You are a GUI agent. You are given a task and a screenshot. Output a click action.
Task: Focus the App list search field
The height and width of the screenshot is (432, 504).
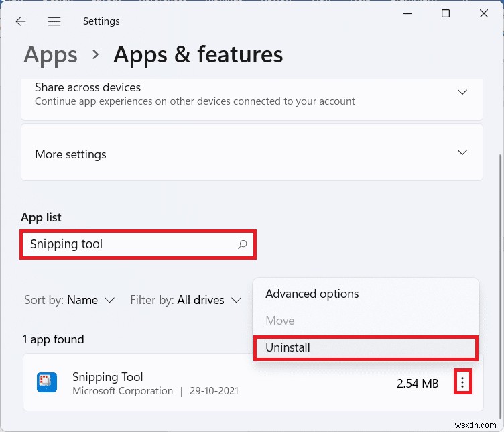(127, 244)
